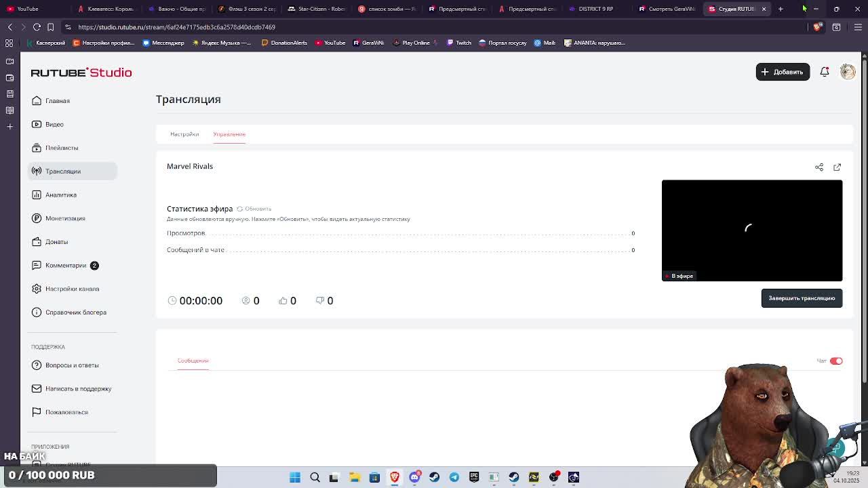
Task: Open notifications bell icon
Action: coord(825,72)
